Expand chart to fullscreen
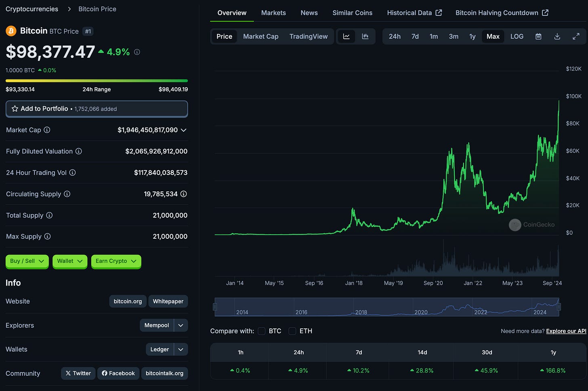 [576, 36]
